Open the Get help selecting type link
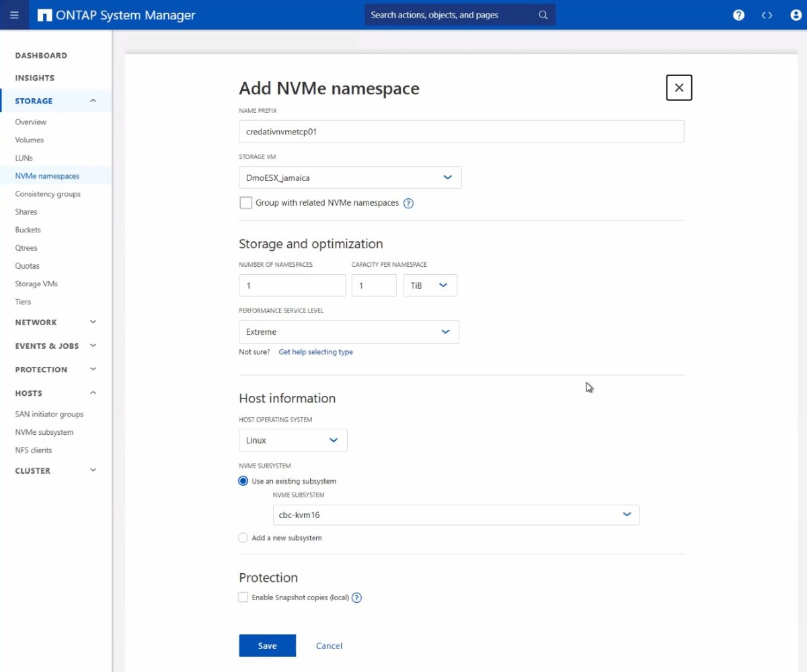This screenshot has height=672, width=807. (316, 351)
